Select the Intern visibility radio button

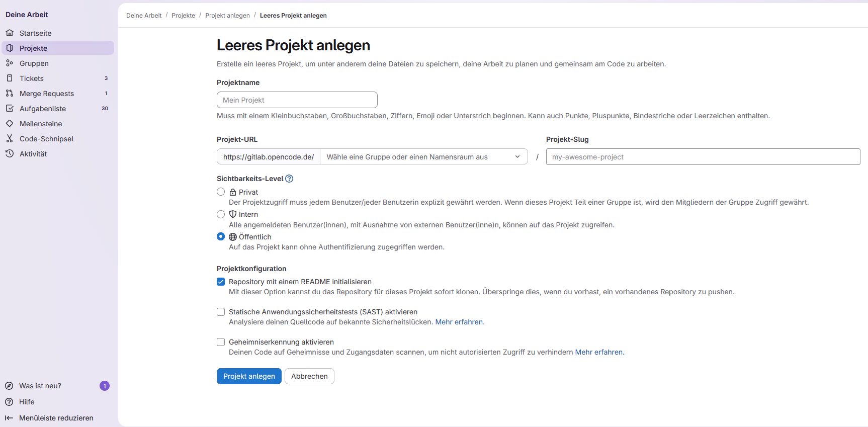click(x=221, y=214)
